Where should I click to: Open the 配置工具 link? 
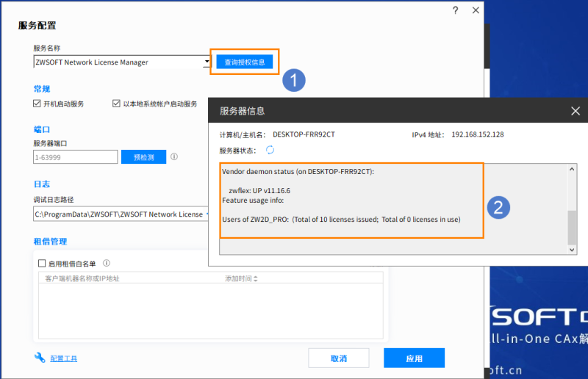coord(63,358)
